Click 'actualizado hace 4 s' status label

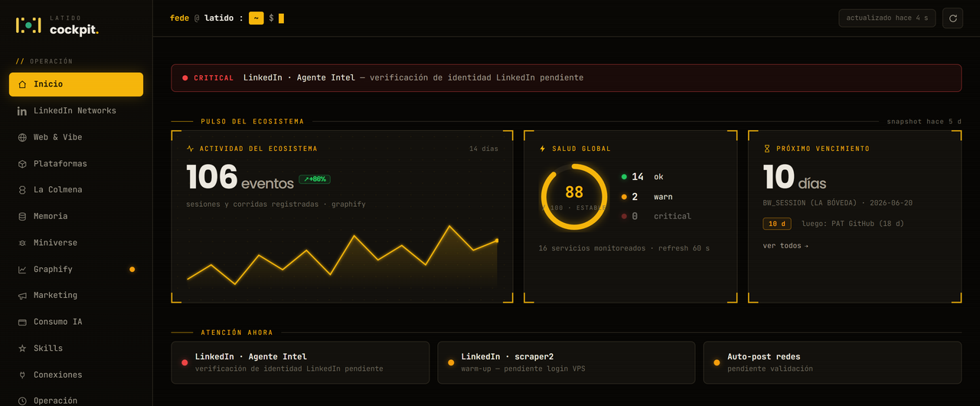coord(887,18)
